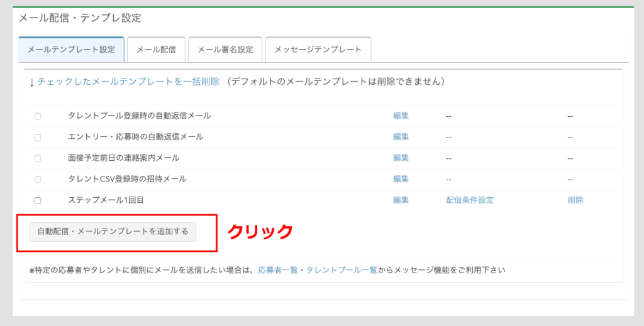Select checkbox for 面接予定前日の連絡案内メール
Screen dimensions: 644x326
38,158
